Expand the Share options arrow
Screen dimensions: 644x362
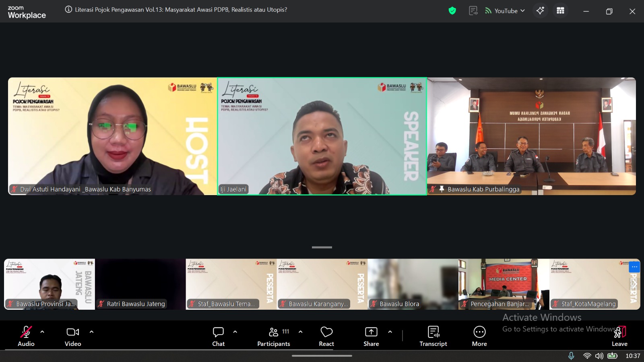(390, 332)
